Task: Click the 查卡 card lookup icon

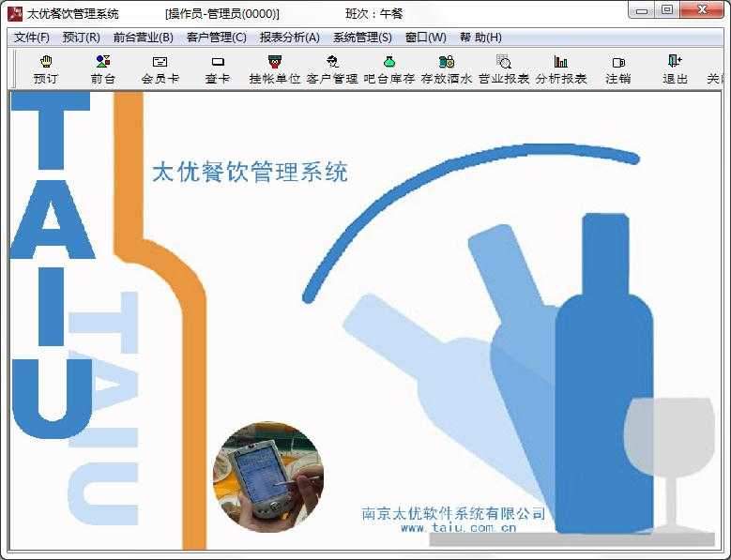Action: tap(218, 69)
